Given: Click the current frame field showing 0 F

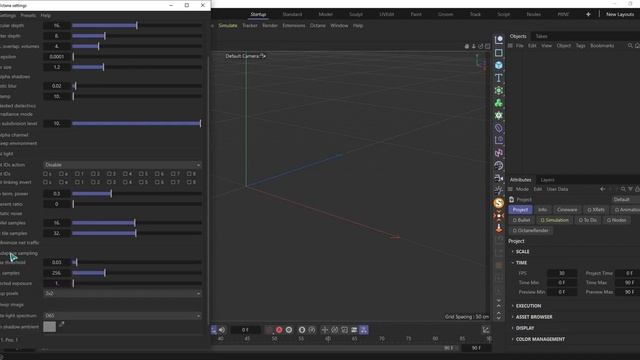Looking at the screenshot, I should pos(245,330).
